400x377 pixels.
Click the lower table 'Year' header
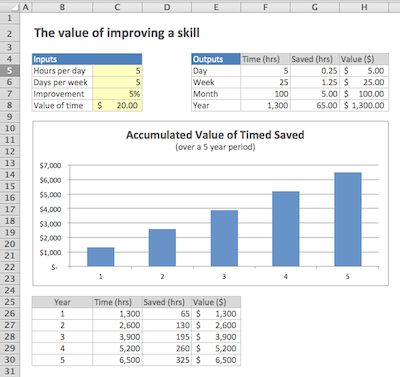click(x=62, y=302)
